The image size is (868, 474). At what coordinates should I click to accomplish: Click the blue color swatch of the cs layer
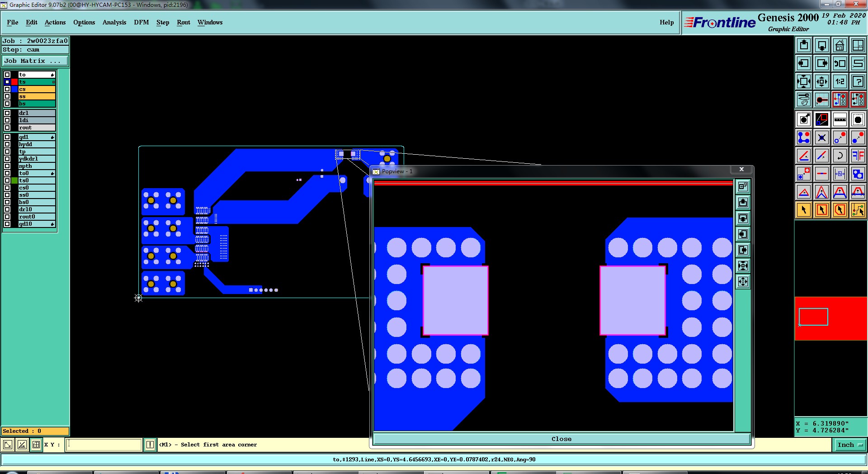click(x=14, y=89)
